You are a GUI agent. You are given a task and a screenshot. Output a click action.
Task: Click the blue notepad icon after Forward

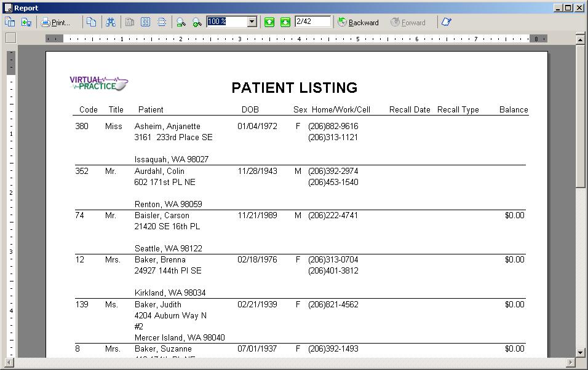pyautogui.click(x=446, y=22)
